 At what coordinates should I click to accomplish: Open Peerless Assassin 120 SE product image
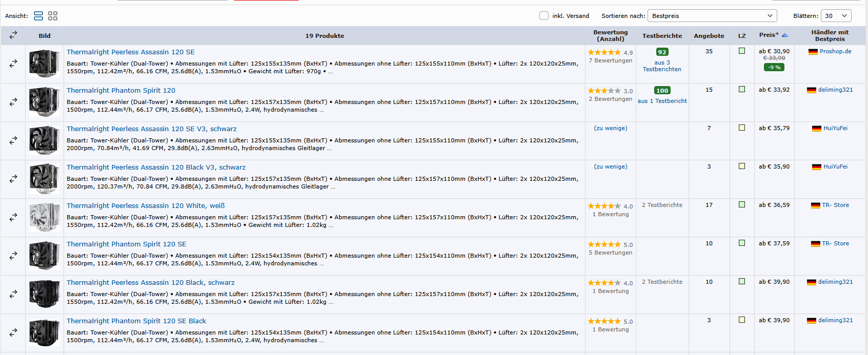click(45, 64)
